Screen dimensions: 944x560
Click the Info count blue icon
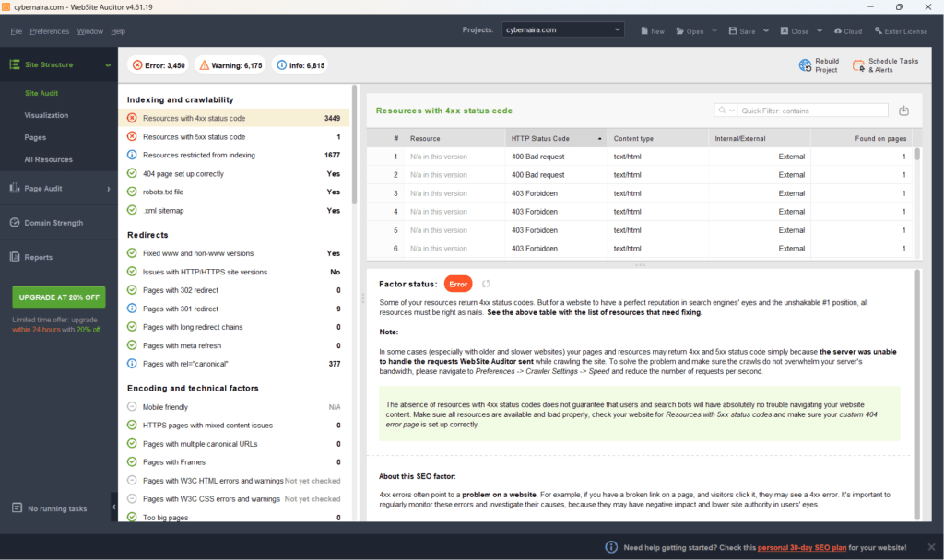coord(281,65)
